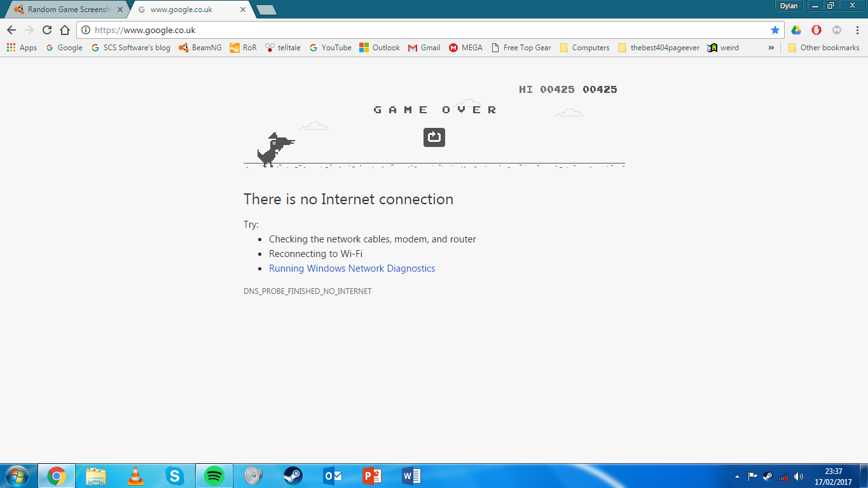868x488 pixels.
Task: Open the Apps bookmarks shortcut
Action: click(x=22, y=48)
